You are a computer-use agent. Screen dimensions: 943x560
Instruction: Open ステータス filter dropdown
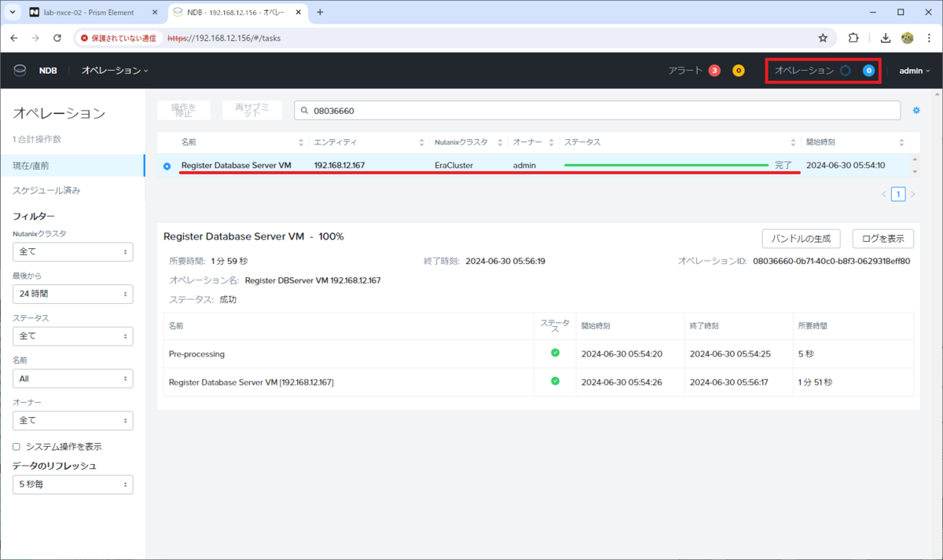pos(72,335)
